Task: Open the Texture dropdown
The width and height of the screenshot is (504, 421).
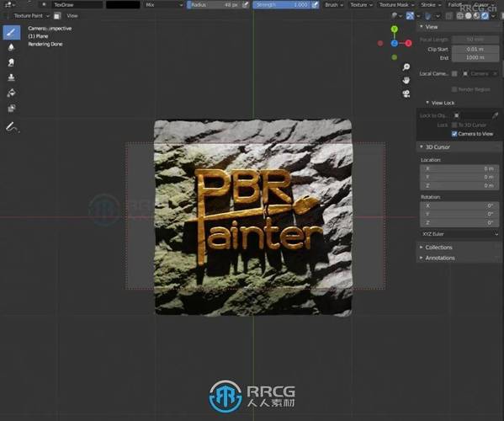Action: click(x=361, y=4)
